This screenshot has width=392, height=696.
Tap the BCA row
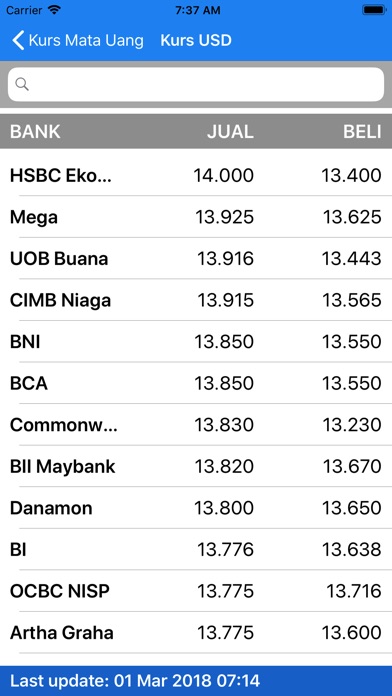[x=196, y=383]
